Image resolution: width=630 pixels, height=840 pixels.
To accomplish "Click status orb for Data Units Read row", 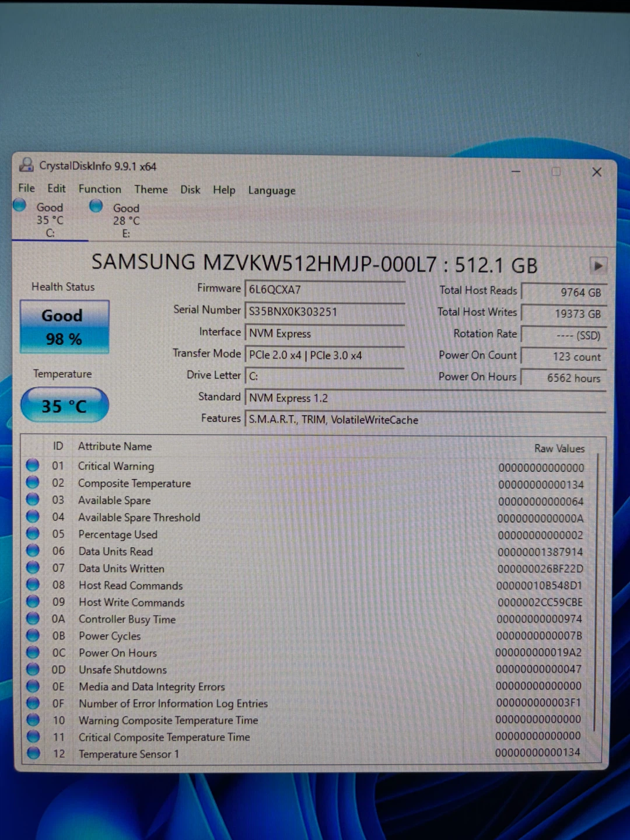I will [x=33, y=550].
